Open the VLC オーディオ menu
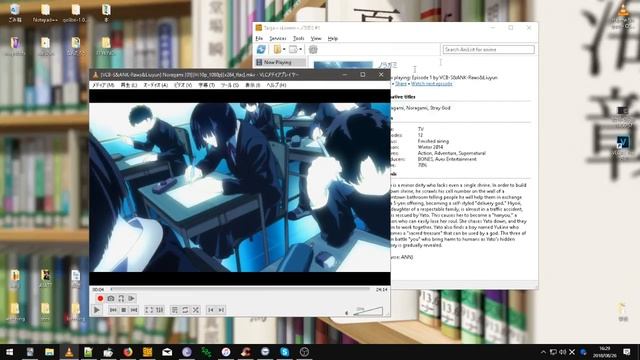640x360 pixels. click(x=156, y=85)
